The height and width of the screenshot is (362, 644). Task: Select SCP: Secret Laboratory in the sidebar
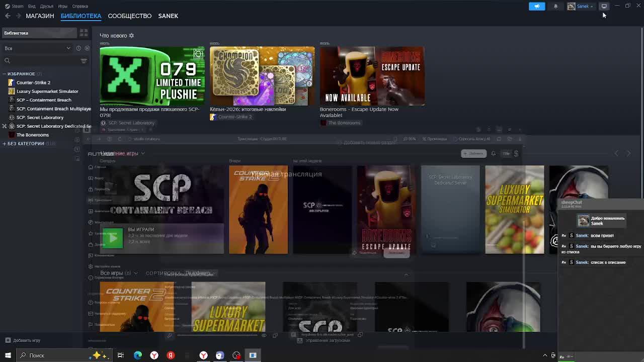pyautogui.click(x=40, y=117)
